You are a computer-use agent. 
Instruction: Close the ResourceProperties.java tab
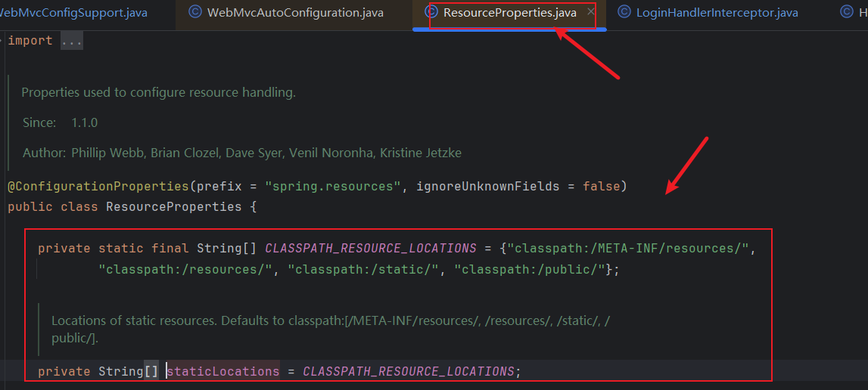point(591,11)
